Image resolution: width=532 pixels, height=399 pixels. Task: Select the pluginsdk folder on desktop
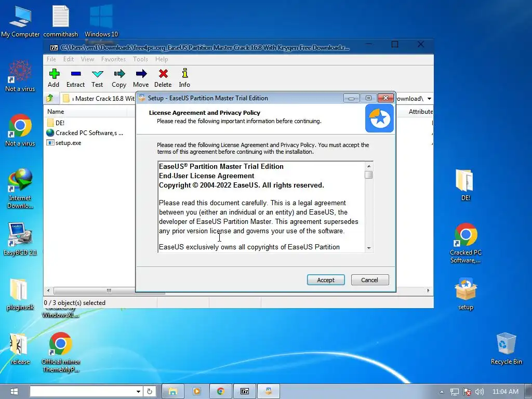point(20,294)
